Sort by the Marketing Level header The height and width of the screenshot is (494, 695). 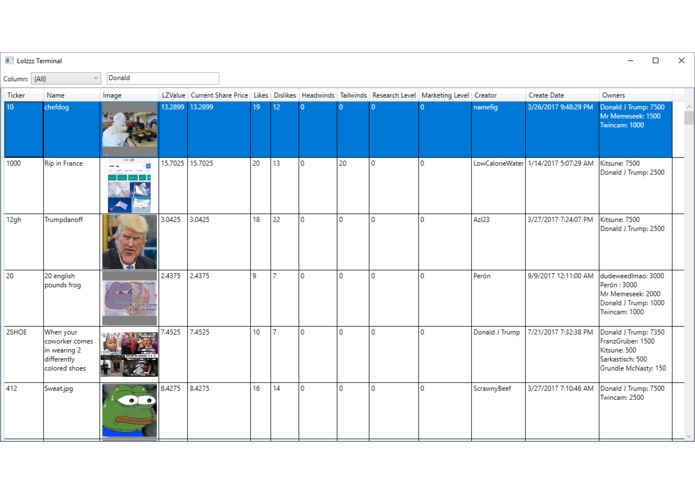click(x=445, y=95)
